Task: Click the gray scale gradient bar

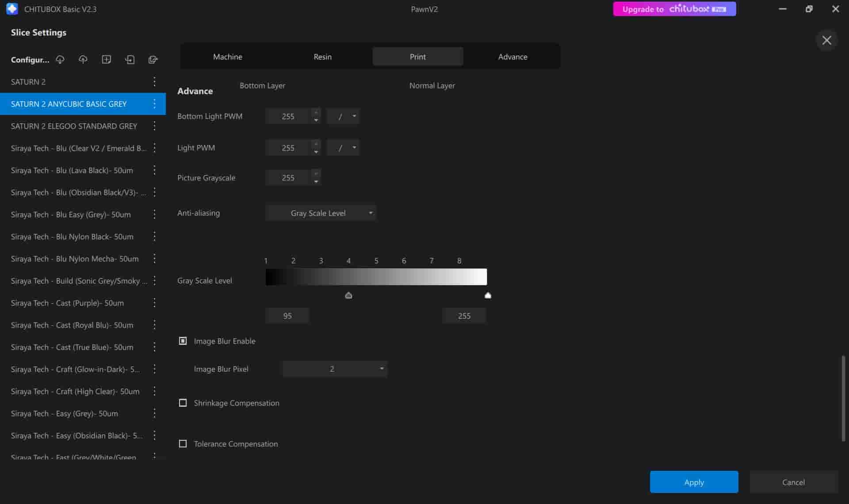Action: [x=376, y=277]
